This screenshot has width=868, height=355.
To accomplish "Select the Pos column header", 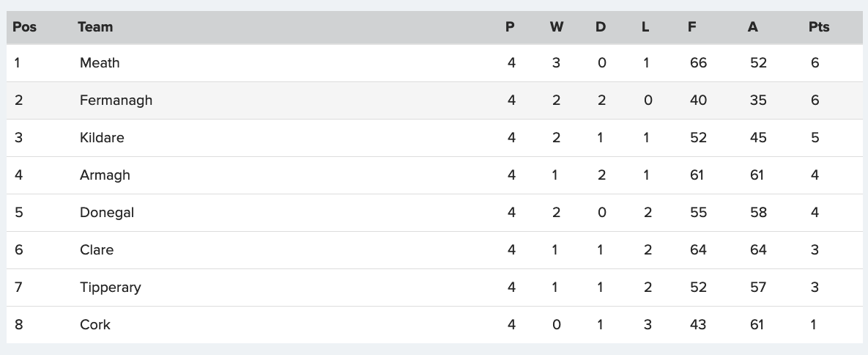I will [x=24, y=27].
